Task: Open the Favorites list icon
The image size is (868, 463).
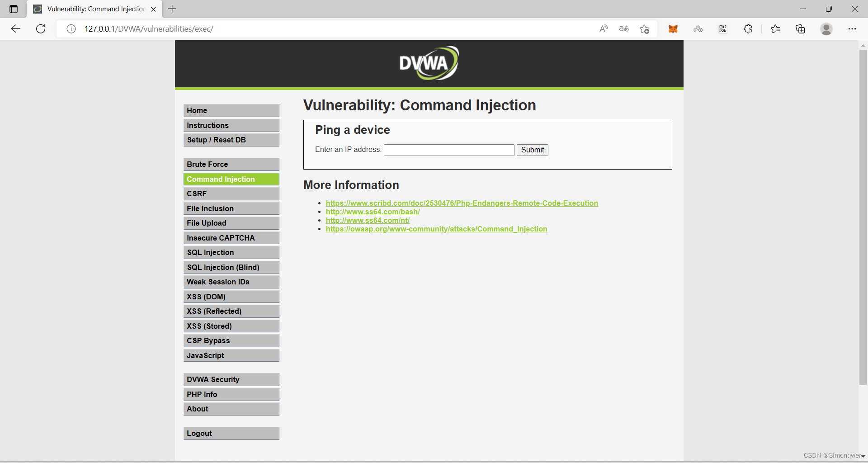Action: point(775,29)
